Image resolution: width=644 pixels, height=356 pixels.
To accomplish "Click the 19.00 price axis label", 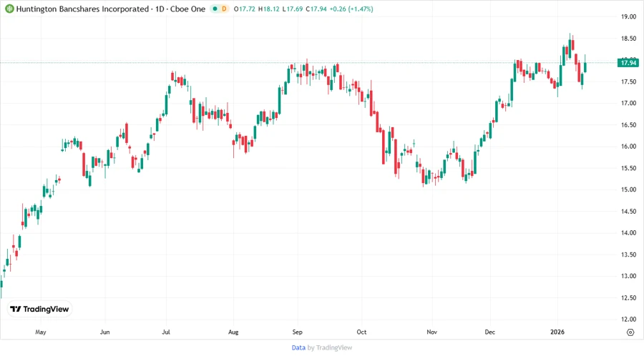I will pos(628,17).
